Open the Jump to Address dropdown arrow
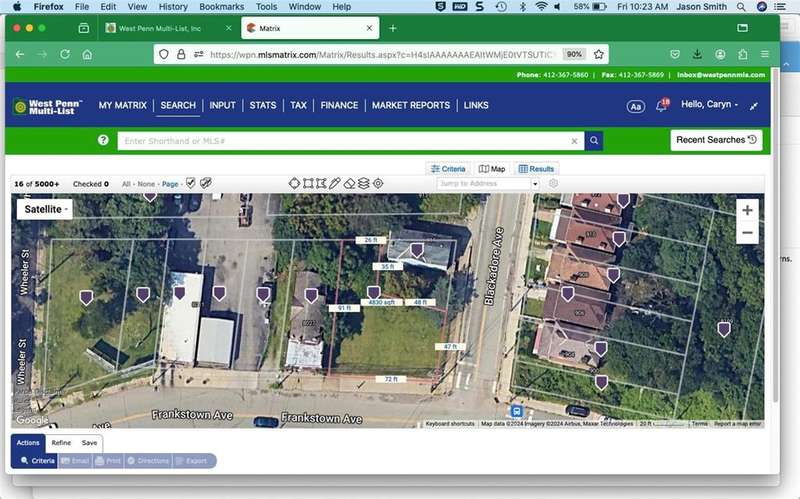This screenshot has width=800, height=499. coord(535,184)
